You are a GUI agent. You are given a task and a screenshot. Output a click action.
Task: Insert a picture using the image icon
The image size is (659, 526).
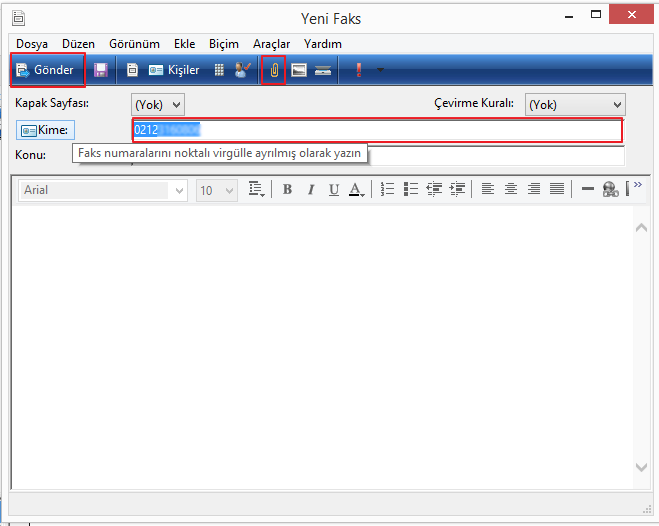pyautogui.click(x=299, y=70)
